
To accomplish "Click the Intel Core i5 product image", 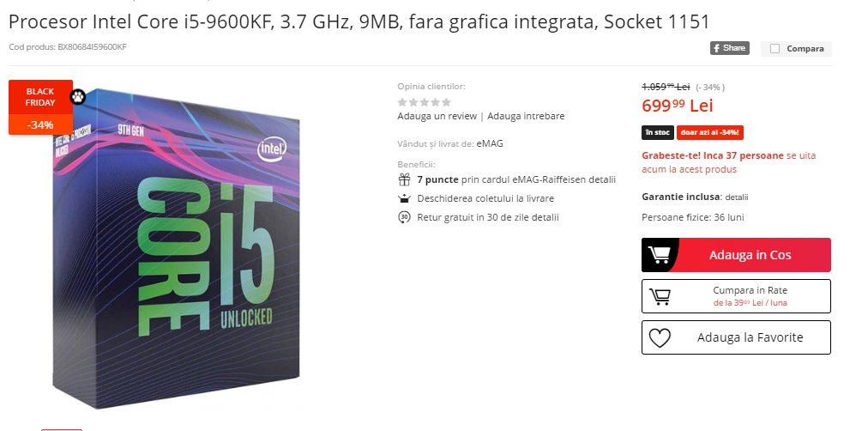I will coord(176,249).
